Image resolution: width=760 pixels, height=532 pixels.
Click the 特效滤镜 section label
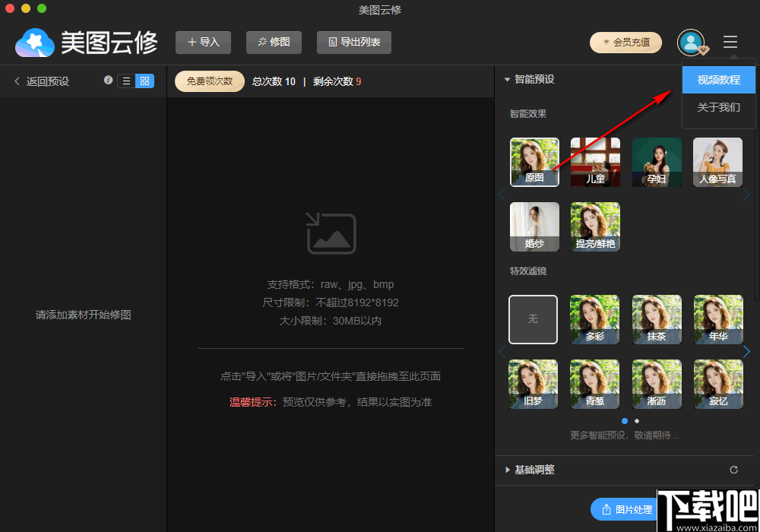click(528, 271)
